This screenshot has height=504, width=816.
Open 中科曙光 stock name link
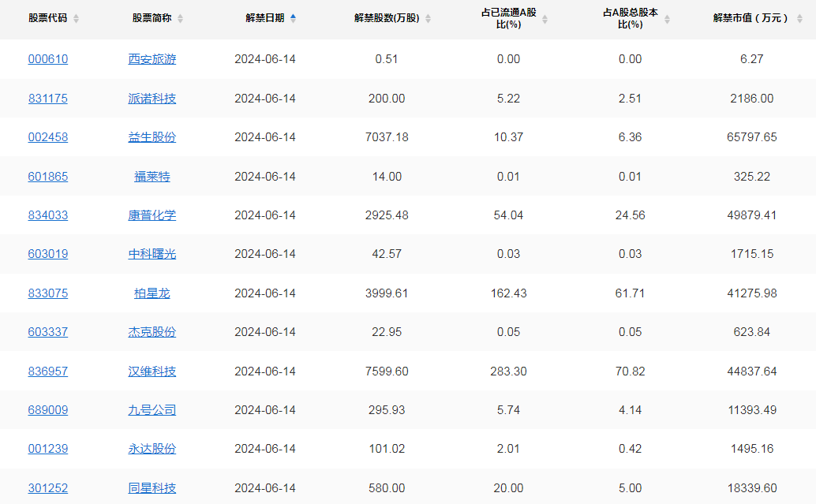coord(152,254)
